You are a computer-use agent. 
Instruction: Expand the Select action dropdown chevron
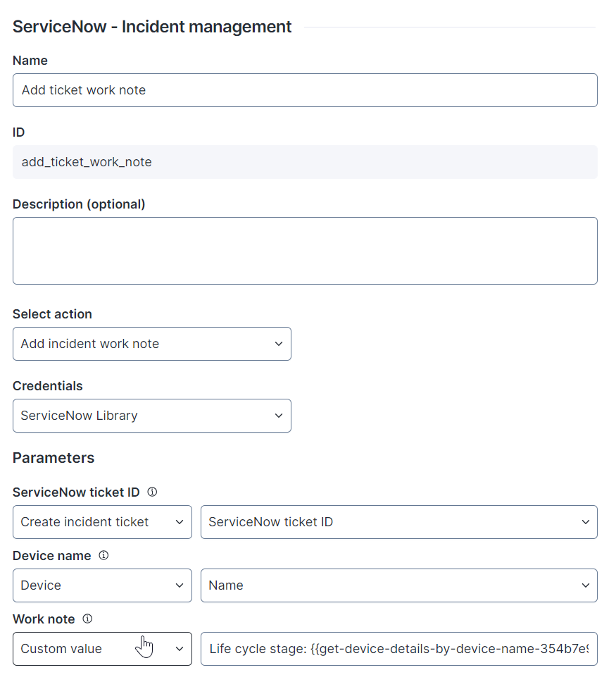278,344
